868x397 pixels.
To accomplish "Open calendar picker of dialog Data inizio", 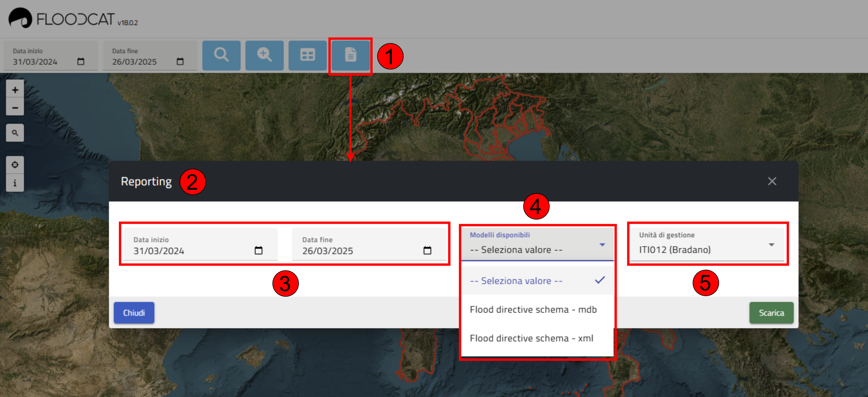I will [x=259, y=250].
